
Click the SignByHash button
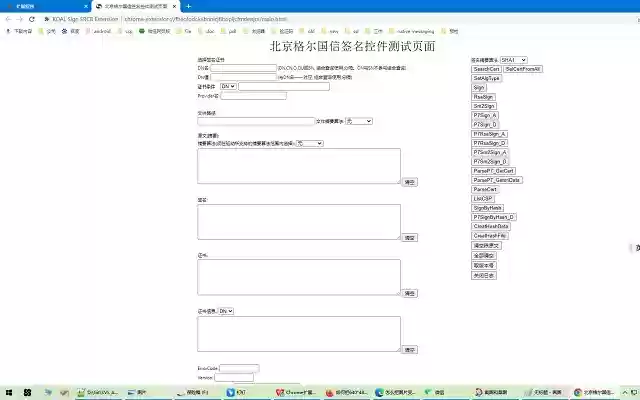(x=488, y=208)
